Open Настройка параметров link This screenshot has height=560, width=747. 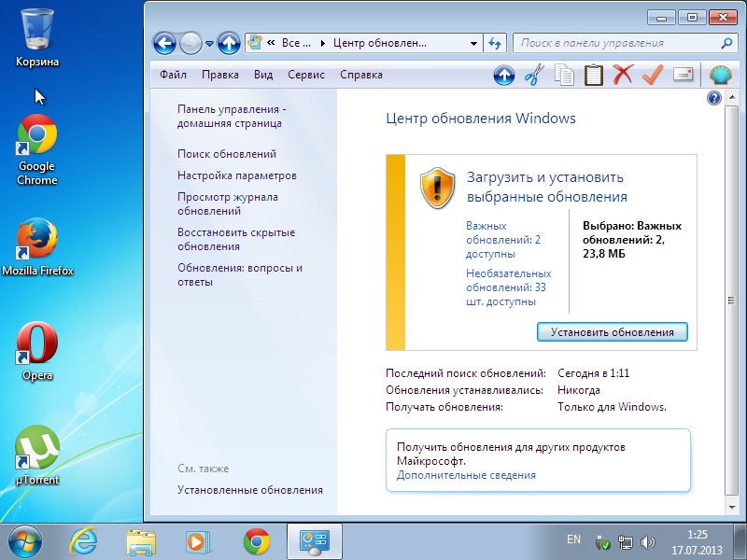point(237,175)
